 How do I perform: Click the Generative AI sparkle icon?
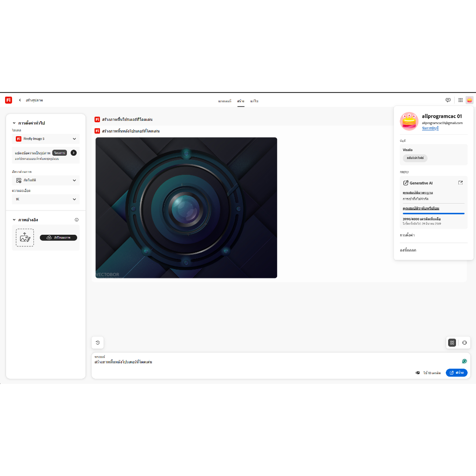click(x=405, y=183)
